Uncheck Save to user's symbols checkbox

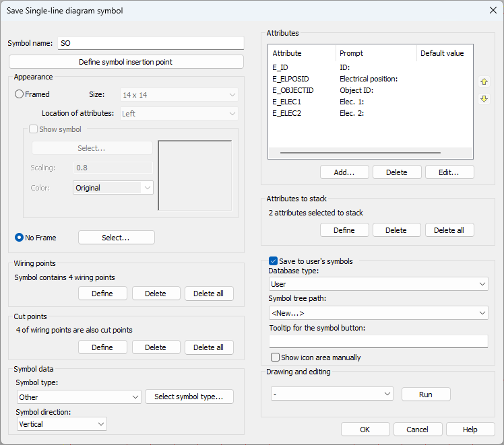274,261
